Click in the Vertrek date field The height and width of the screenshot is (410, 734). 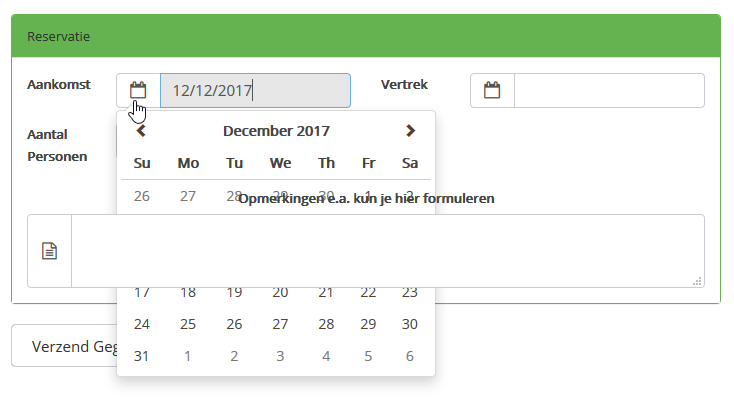pos(609,90)
